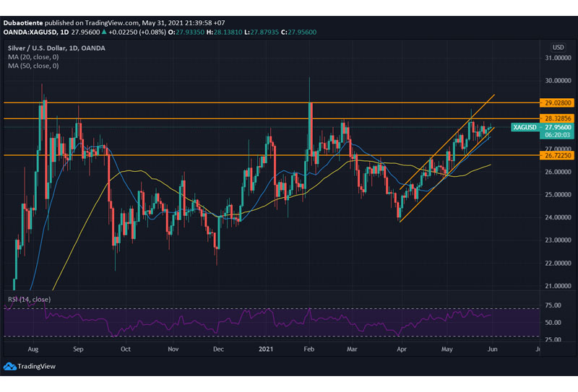Click the 24.00000 price axis label
The width and height of the screenshot is (578, 392).
point(558,217)
